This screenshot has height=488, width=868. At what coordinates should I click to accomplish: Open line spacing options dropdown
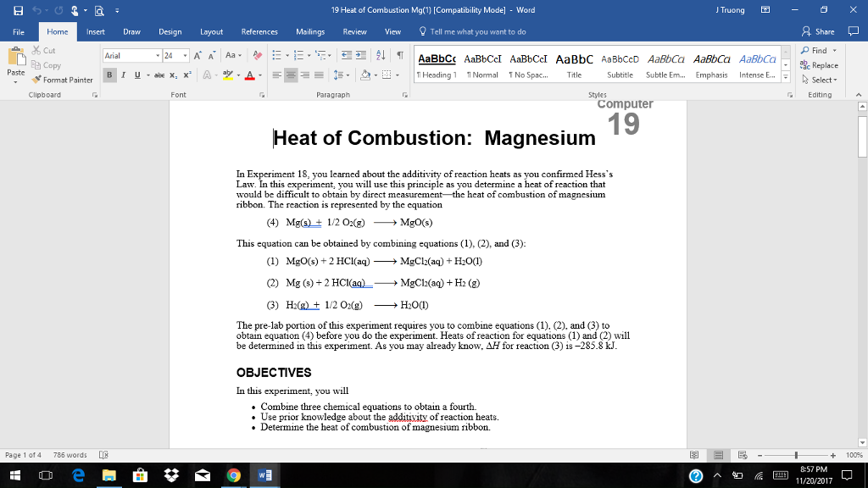tap(348, 75)
